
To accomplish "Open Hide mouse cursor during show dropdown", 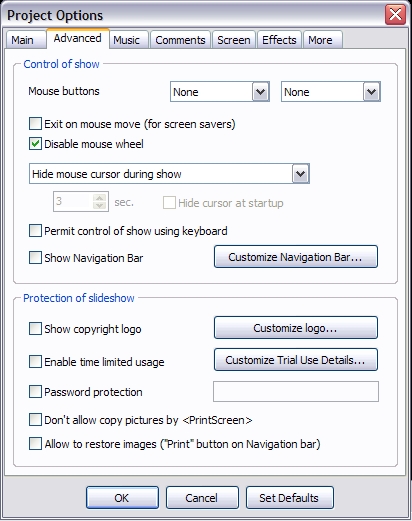I will [169, 173].
